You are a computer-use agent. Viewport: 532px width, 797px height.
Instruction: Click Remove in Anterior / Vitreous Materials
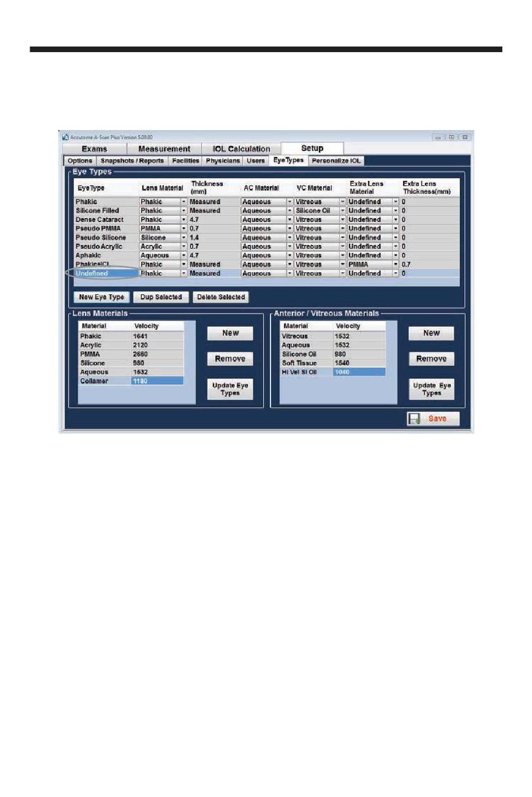(x=431, y=359)
